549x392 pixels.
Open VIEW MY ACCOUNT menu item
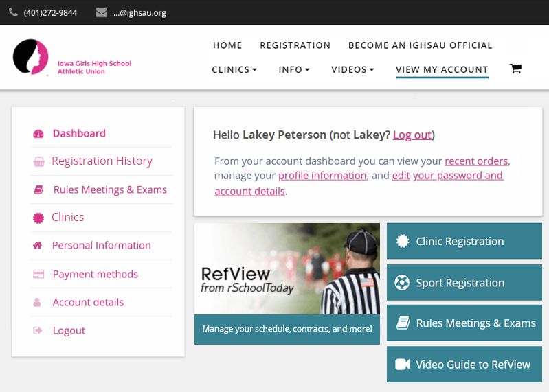pos(442,69)
